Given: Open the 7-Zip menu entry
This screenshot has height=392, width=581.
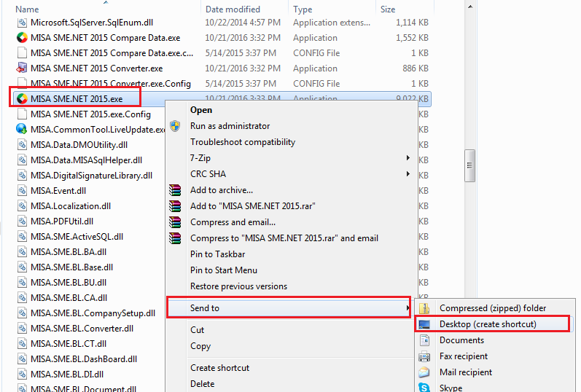Looking at the screenshot, I should coord(200,158).
